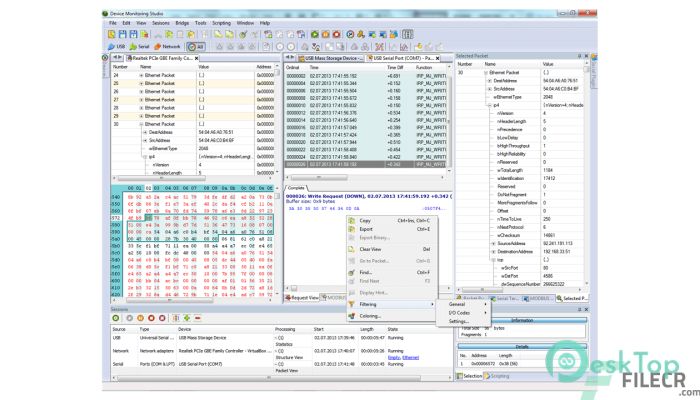700x400 pixels.
Task: Select Settings... in the Filtering submenu
Action: (463, 321)
